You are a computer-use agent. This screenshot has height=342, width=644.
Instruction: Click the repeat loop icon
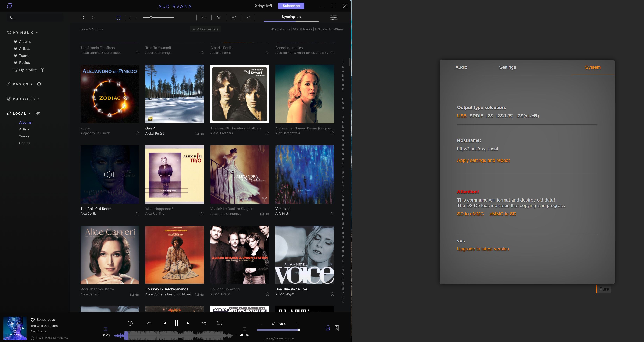pos(149,323)
